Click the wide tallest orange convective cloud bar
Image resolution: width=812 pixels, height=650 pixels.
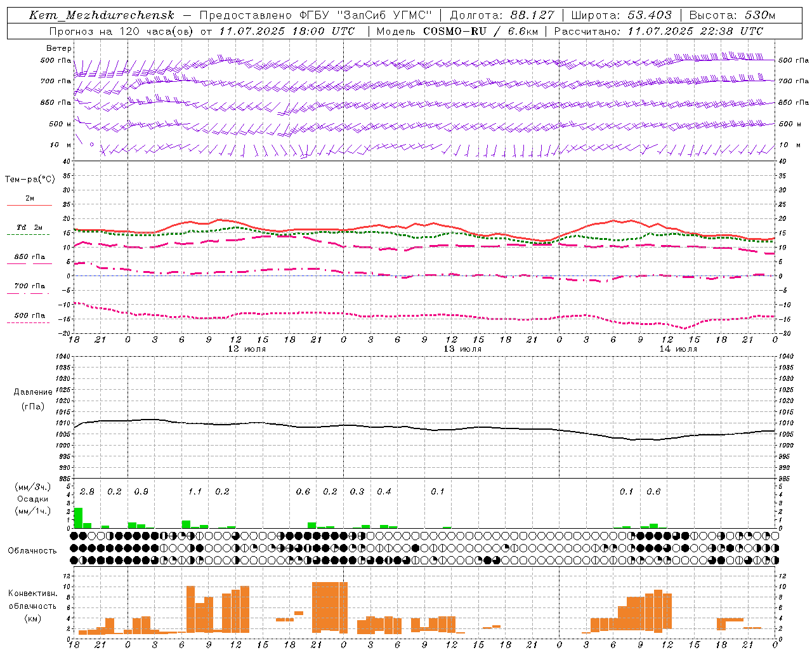tap(330, 606)
